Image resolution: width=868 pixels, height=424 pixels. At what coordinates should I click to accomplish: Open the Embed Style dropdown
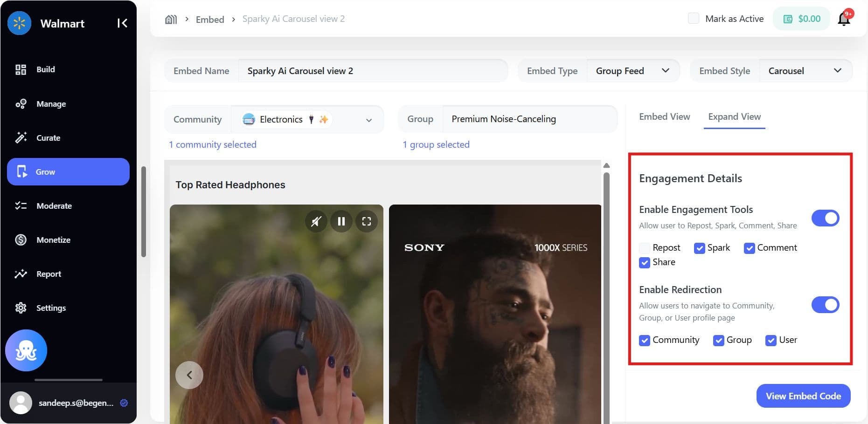coord(805,71)
